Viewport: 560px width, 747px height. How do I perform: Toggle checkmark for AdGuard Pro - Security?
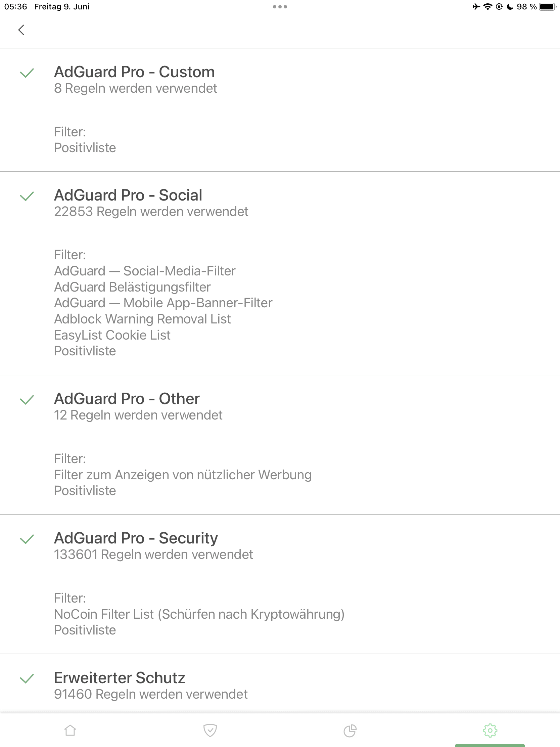(x=27, y=539)
